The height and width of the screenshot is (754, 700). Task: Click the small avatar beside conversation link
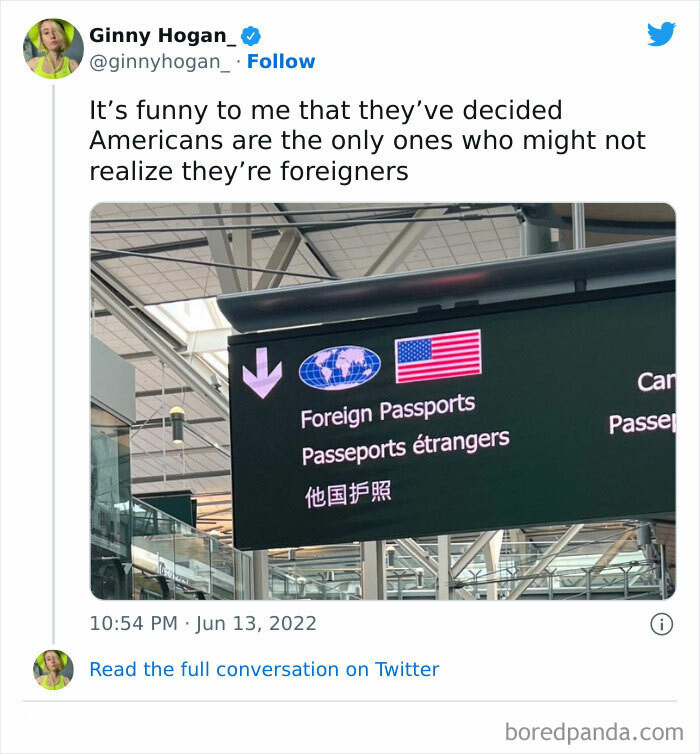tap(54, 670)
